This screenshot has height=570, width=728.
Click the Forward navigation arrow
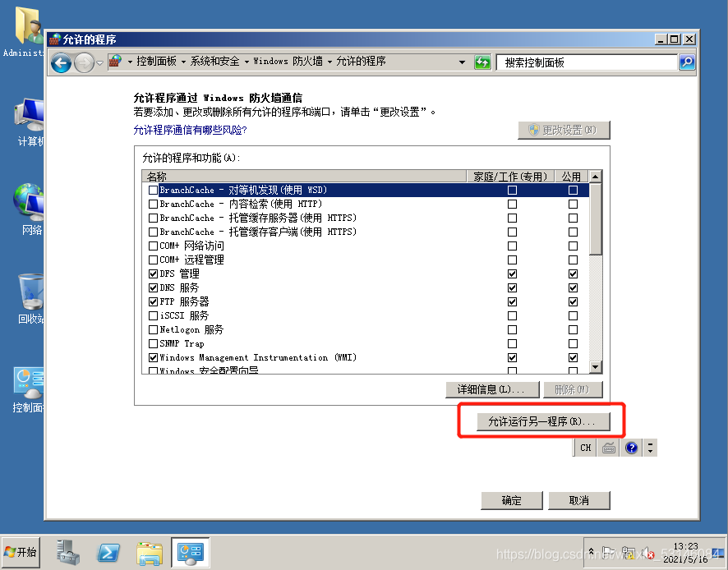pos(84,62)
